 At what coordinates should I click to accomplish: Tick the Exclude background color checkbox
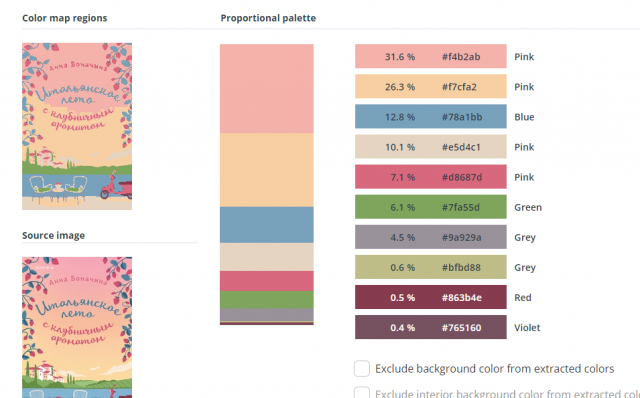[x=362, y=368]
